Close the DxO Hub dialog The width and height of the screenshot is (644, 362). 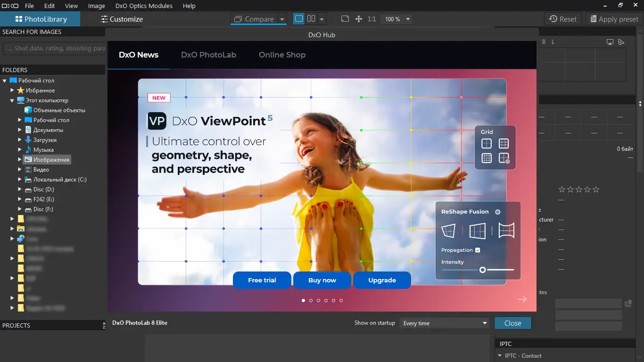point(512,323)
